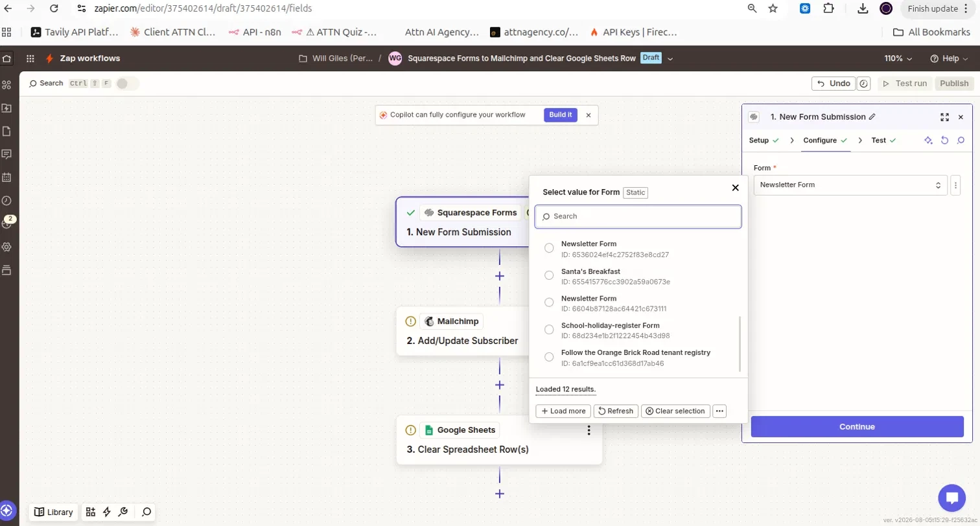Open the three-dot more options in Form picker
The height and width of the screenshot is (526, 980).
719,411
